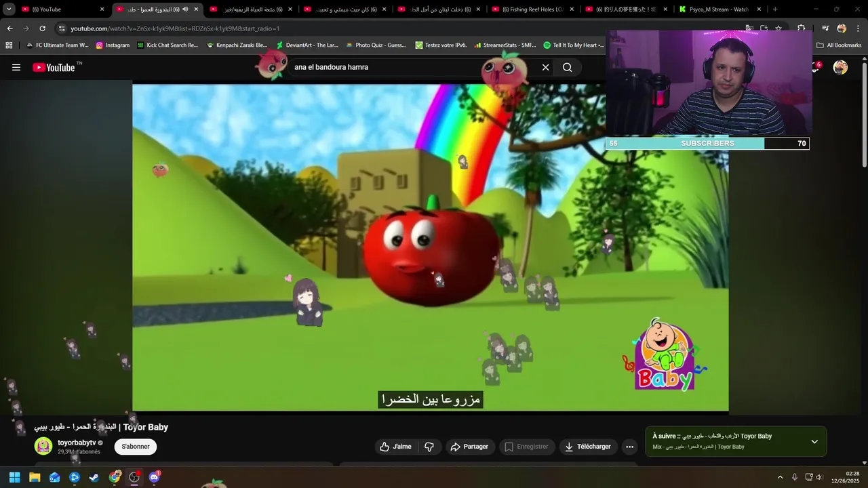Open 'Tell It To My Heart' bookmark
Image resolution: width=868 pixels, height=488 pixels.
click(x=574, y=45)
